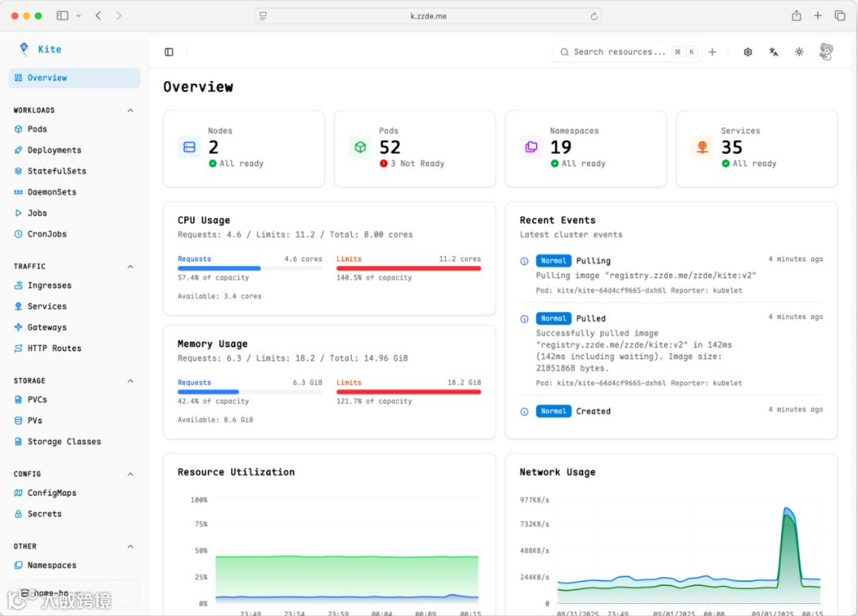Go to StatefulSets page
The height and width of the screenshot is (616, 858).
(x=57, y=171)
